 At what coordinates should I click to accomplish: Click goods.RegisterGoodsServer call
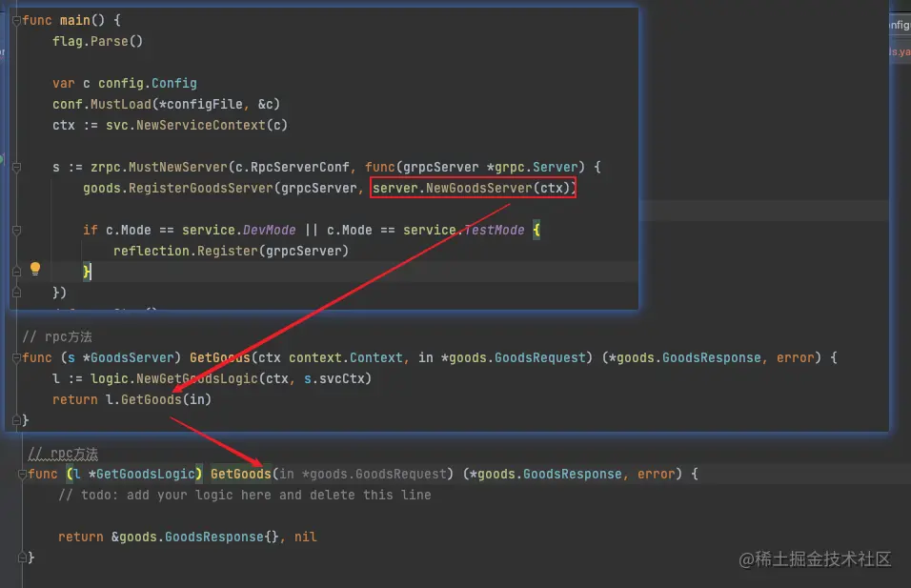(178, 188)
